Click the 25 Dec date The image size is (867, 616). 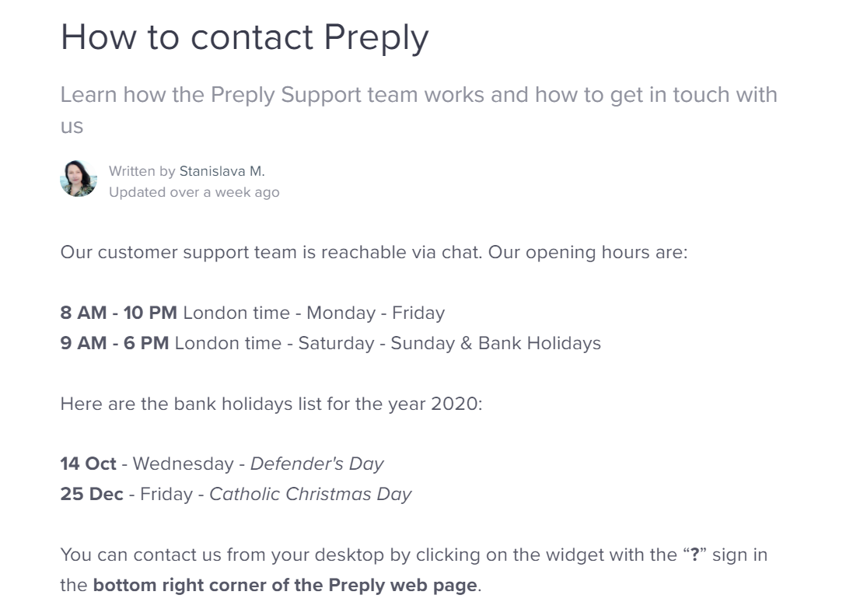[92, 495]
